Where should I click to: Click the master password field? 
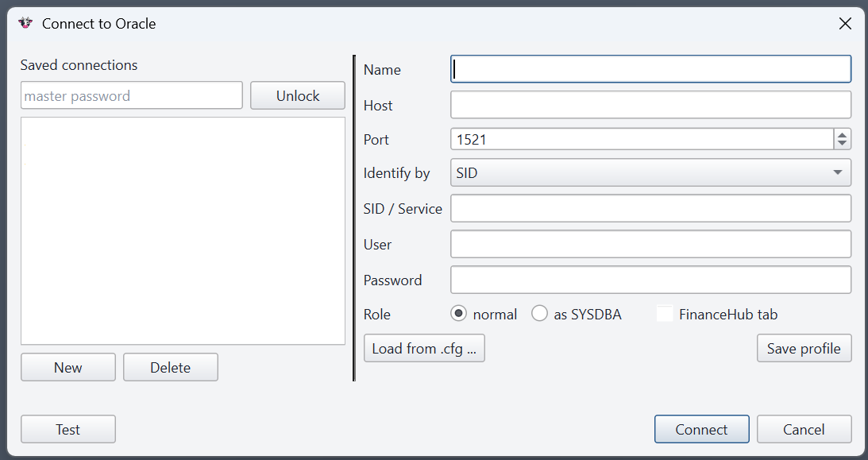pos(132,96)
